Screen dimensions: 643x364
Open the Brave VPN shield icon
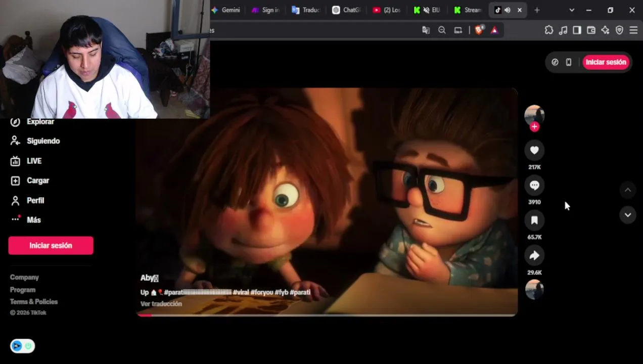coord(619,30)
